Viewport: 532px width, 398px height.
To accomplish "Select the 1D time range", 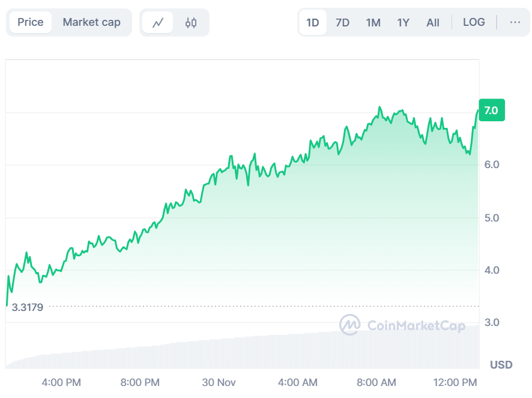I will coord(313,23).
